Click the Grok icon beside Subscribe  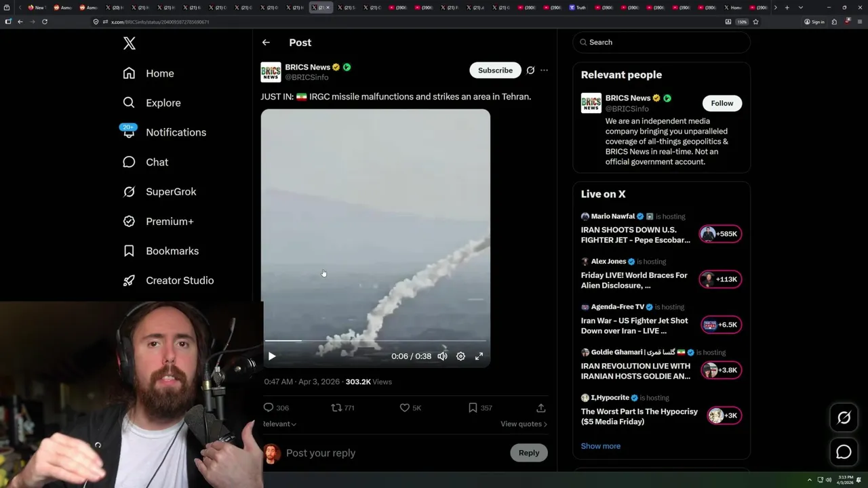coord(530,70)
